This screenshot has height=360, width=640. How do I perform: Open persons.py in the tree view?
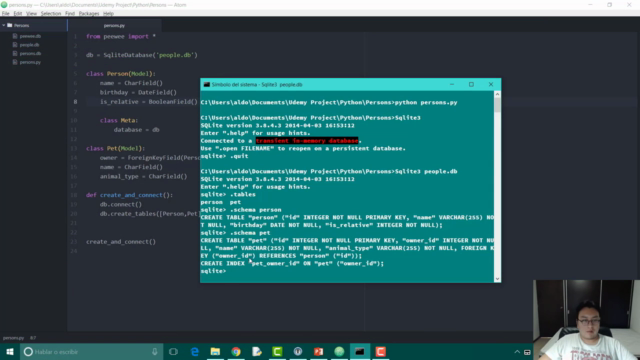[30, 62]
